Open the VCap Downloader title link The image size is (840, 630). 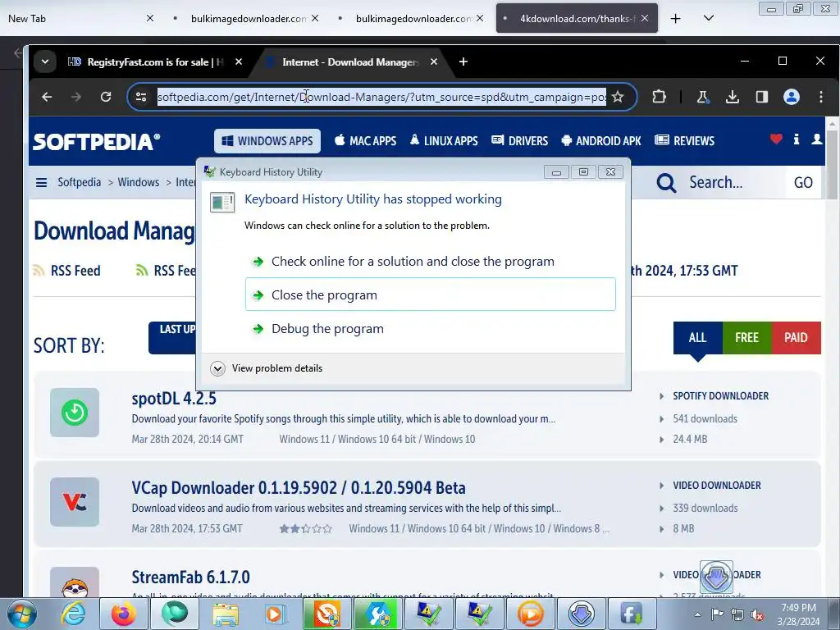pyautogui.click(x=299, y=488)
